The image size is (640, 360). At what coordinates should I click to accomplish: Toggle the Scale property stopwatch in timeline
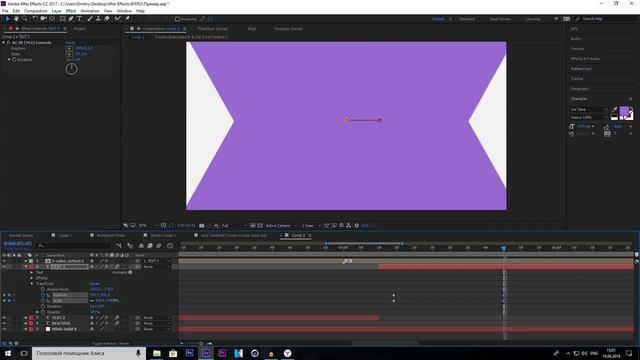[x=43, y=301]
